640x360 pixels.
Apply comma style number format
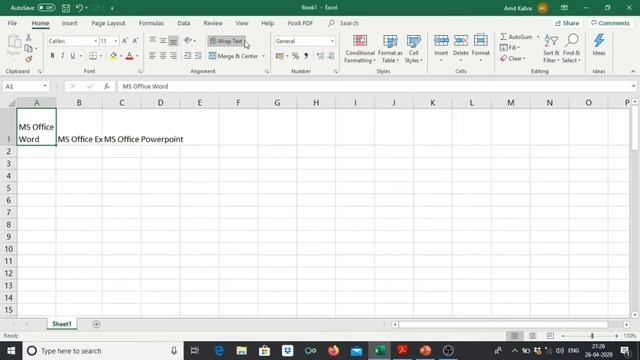click(306, 56)
